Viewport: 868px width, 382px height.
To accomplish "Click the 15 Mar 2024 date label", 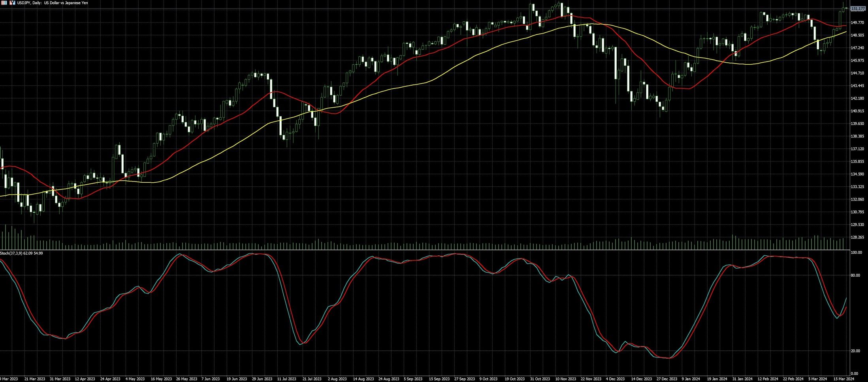I will pos(844,379).
